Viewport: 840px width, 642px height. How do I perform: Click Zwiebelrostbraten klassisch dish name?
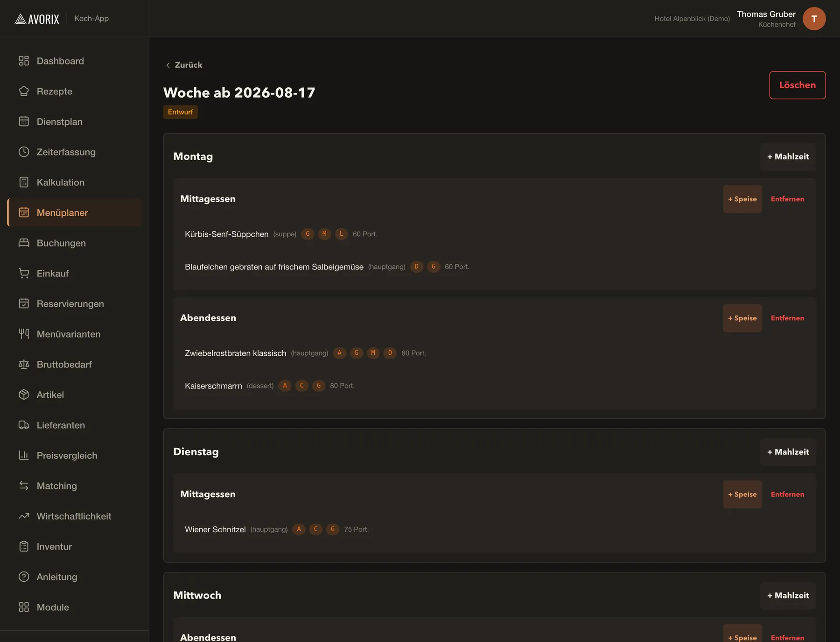click(x=235, y=353)
